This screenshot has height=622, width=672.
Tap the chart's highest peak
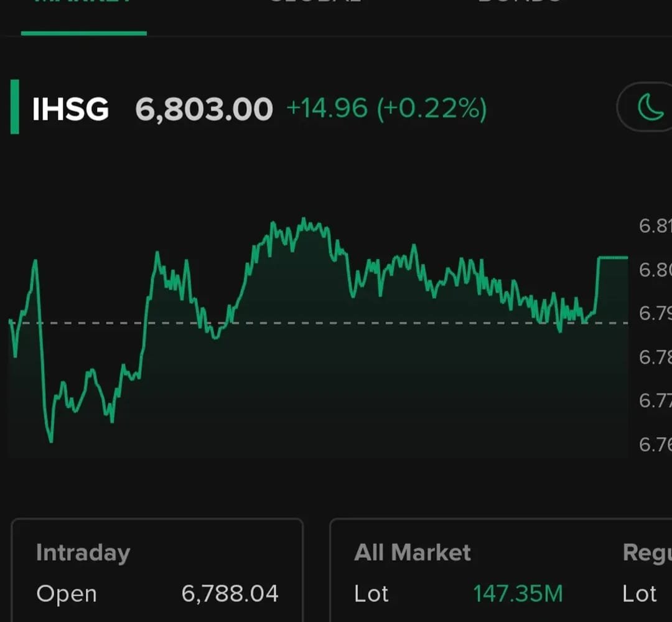coord(303,220)
